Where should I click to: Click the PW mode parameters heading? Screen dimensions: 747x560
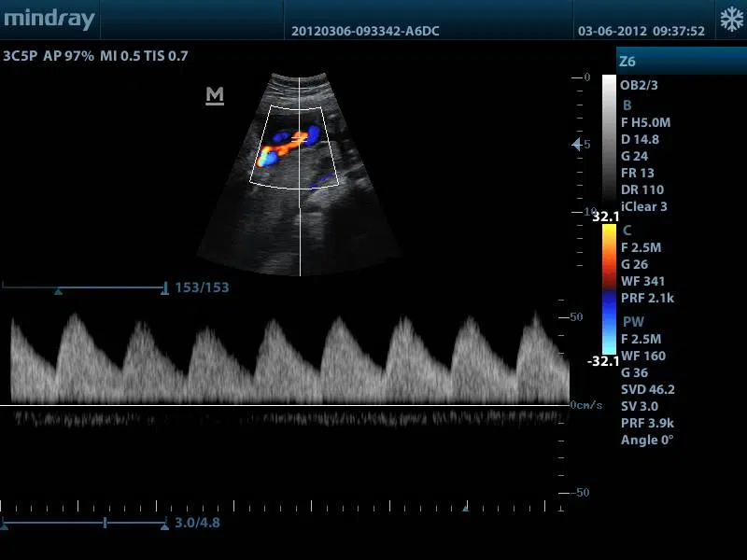click(x=632, y=321)
